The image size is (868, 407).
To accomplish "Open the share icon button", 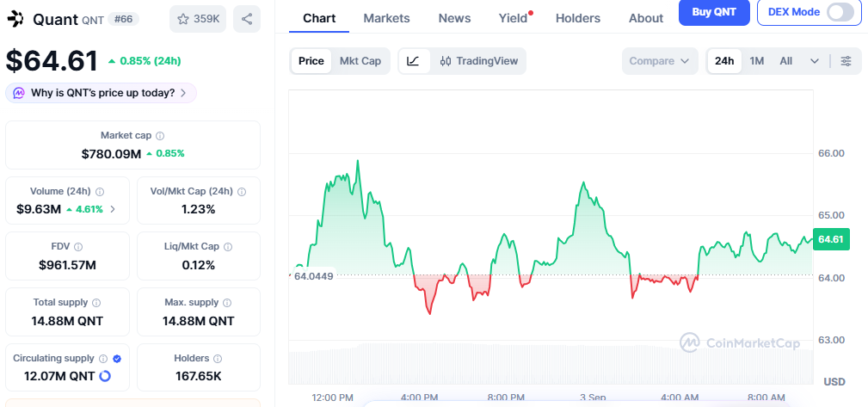I will [247, 19].
